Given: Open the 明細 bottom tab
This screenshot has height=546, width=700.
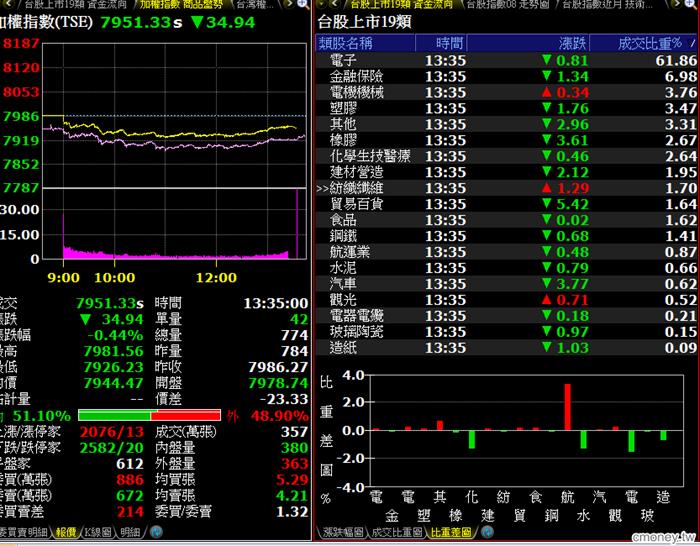Looking at the screenshot, I should tap(130, 532).
